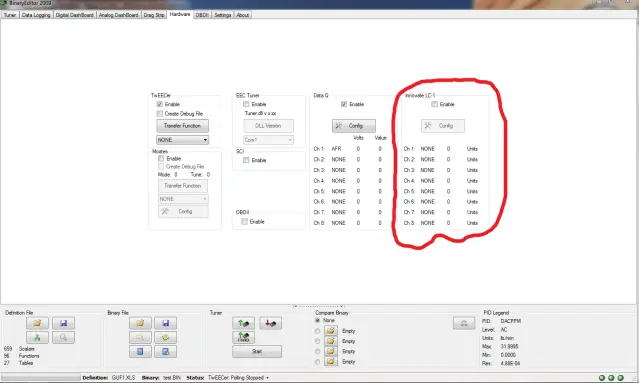
Task: Open the About tab
Action: point(243,15)
